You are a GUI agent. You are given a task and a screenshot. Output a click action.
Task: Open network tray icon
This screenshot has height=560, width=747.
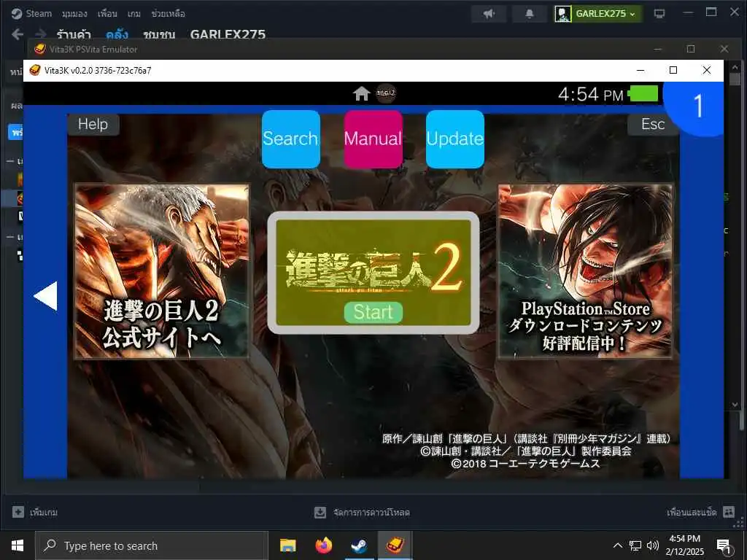tap(635, 545)
